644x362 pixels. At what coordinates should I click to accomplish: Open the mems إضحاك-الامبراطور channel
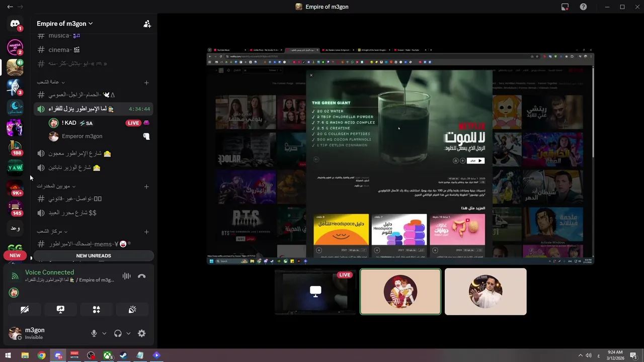point(94,244)
